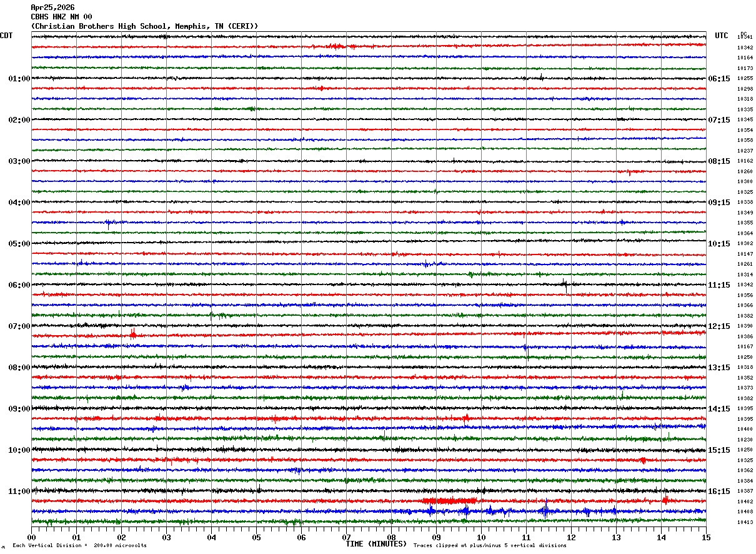Click the 07:00 CDT time label
This screenshot has width=756, height=554.
(19, 326)
